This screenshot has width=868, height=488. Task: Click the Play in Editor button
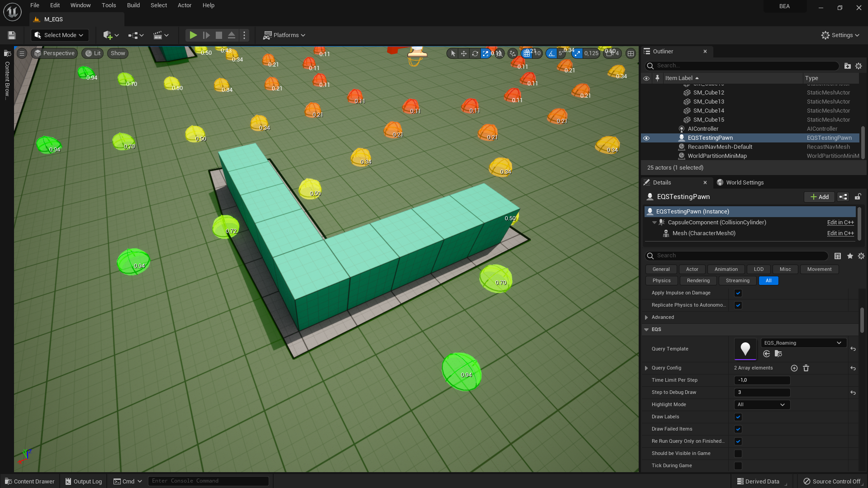(193, 35)
